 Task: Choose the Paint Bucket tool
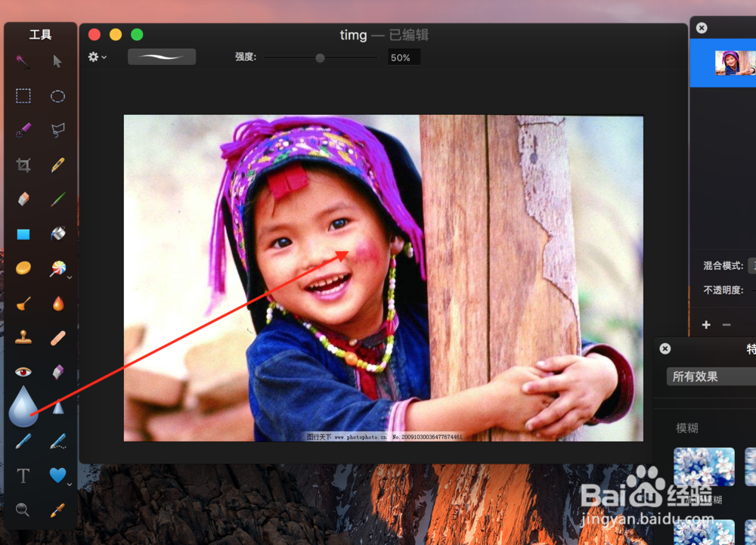[x=58, y=234]
